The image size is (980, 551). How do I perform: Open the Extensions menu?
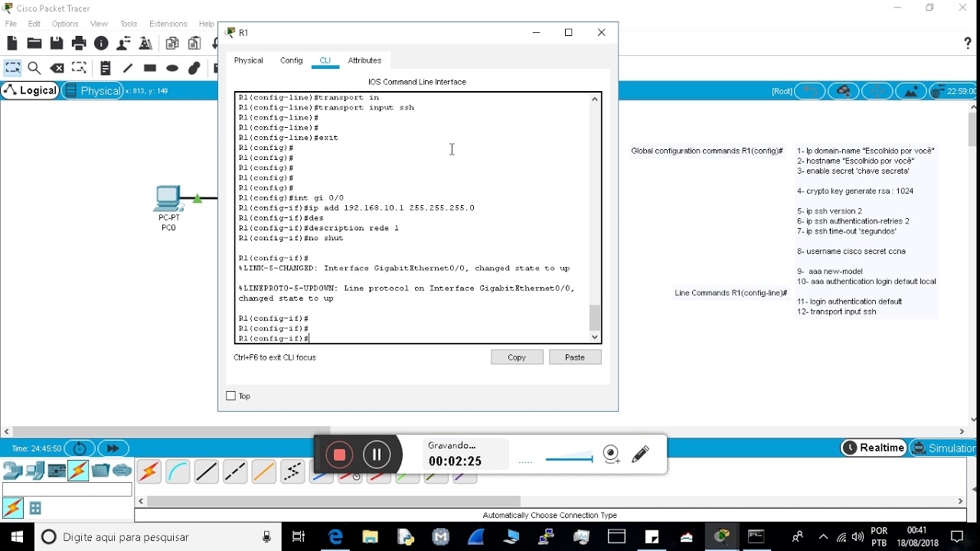point(168,24)
